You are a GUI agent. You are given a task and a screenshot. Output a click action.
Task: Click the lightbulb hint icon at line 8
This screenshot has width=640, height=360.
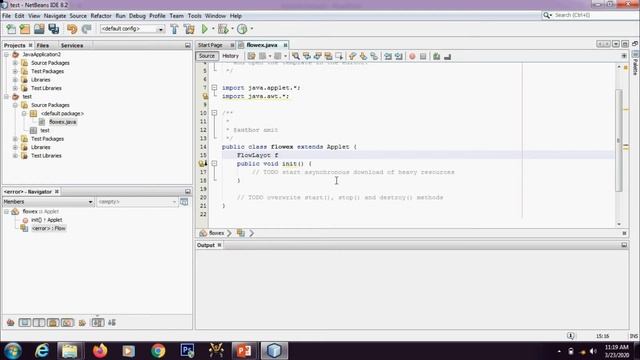[x=205, y=96]
